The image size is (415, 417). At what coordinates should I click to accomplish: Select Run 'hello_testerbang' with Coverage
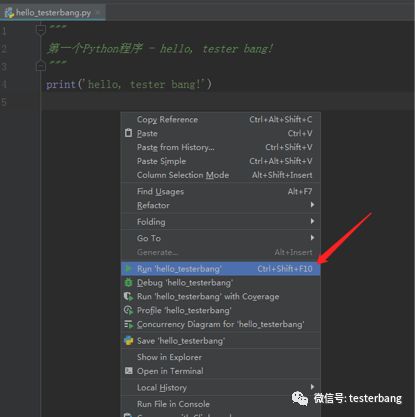[x=220, y=296]
